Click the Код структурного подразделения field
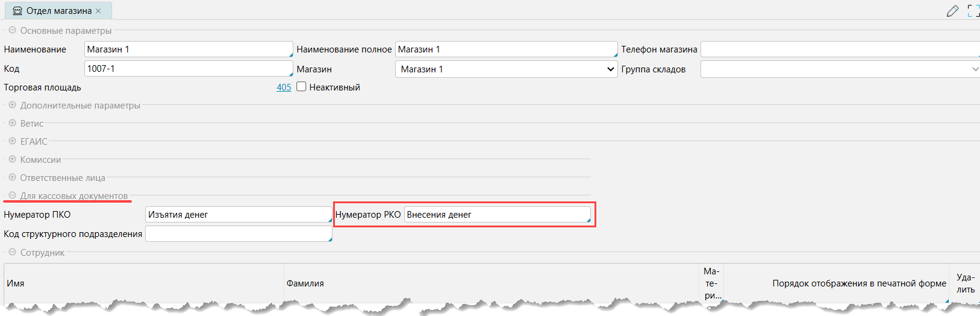 (x=238, y=234)
